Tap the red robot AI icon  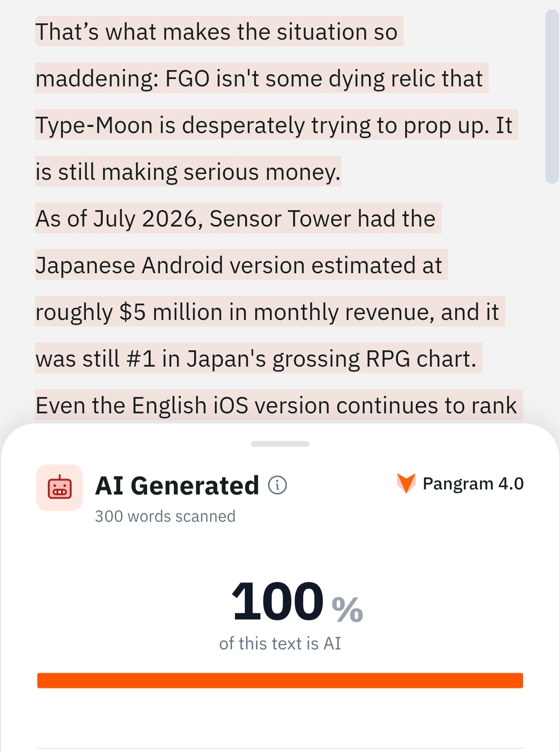[x=60, y=487]
